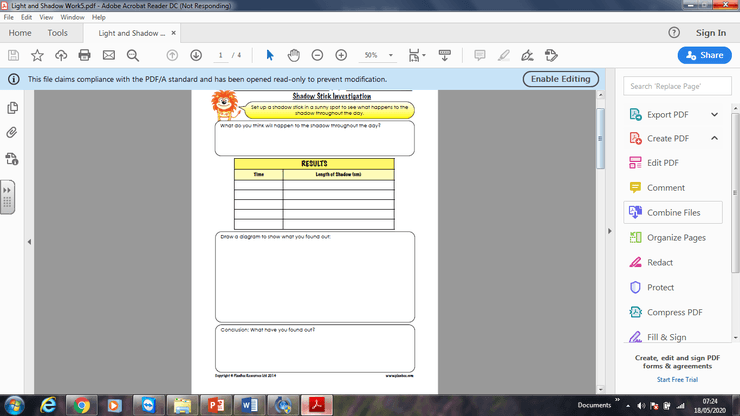The image size is (740, 416).
Task: Choose the selection arrow tool
Action: (270, 55)
